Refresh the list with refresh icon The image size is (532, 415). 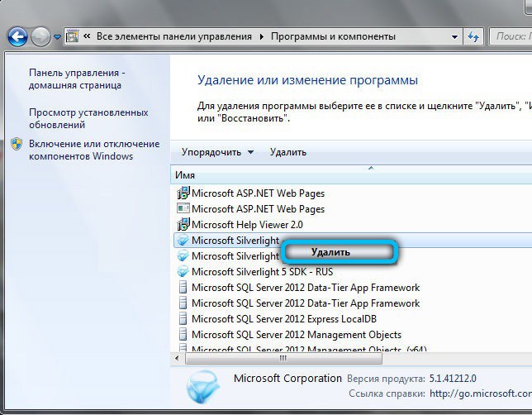[x=473, y=36]
